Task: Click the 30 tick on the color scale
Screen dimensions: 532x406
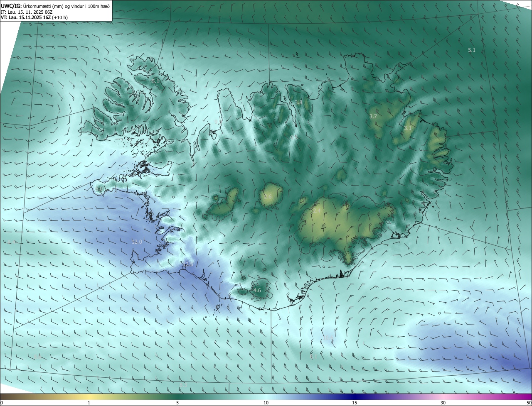Action: [443, 403]
